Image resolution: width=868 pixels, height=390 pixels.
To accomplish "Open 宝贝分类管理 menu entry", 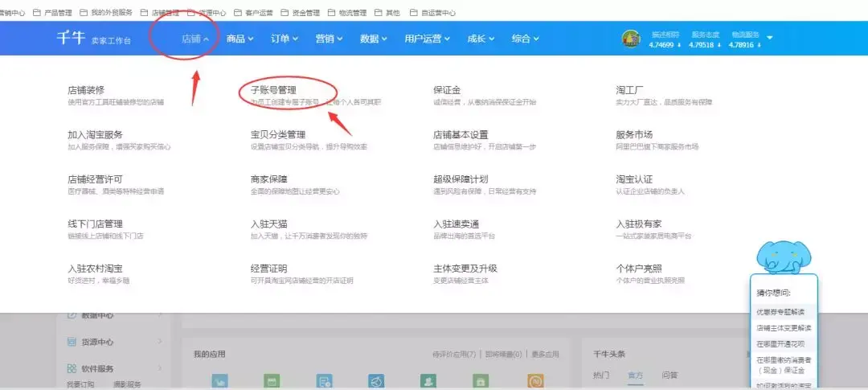I will [x=278, y=134].
